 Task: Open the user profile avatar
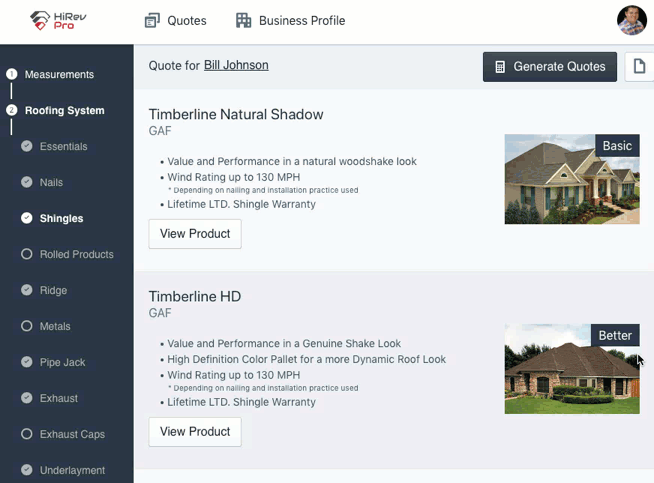point(632,20)
